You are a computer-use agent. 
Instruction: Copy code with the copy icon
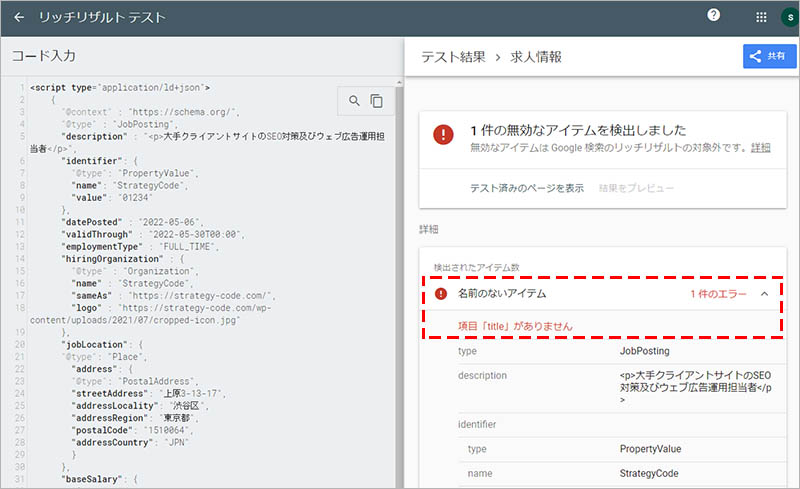tap(377, 100)
